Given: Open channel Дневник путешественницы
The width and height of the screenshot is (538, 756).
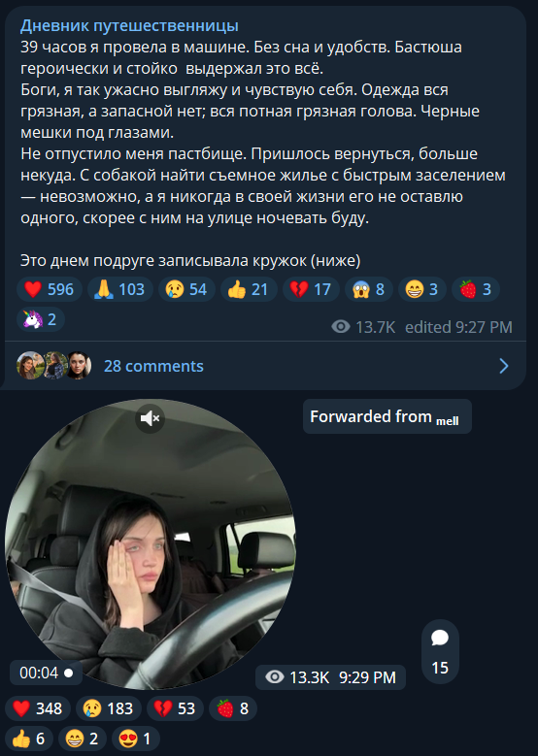Looking at the screenshot, I should (129, 25).
